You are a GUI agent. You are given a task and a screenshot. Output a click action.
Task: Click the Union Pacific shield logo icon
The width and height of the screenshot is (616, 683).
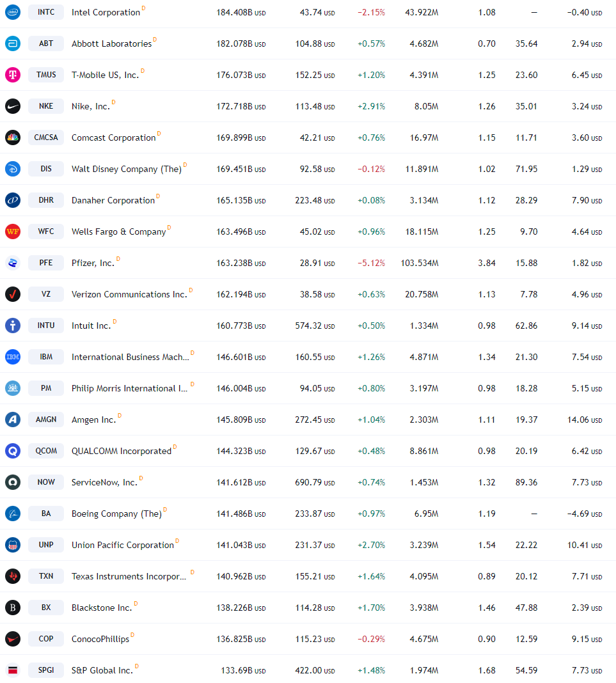click(x=13, y=545)
